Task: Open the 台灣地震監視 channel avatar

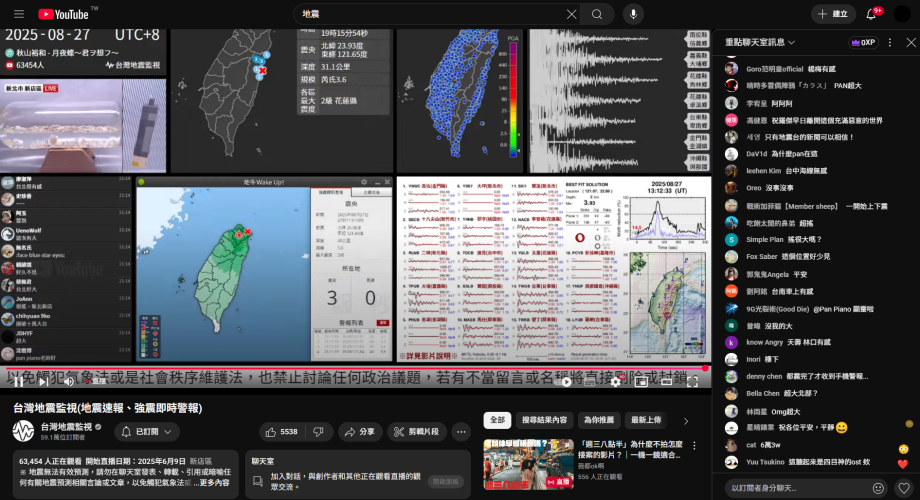Action: tap(23, 431)
